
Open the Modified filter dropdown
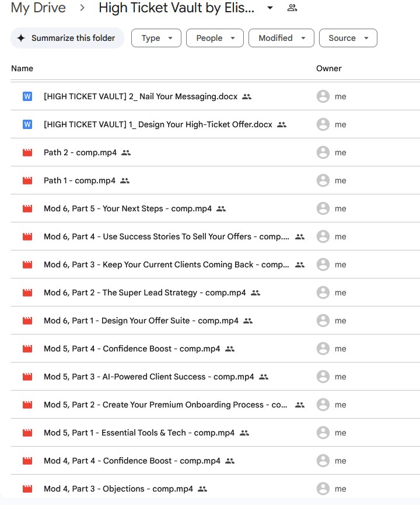coord(281,38)
